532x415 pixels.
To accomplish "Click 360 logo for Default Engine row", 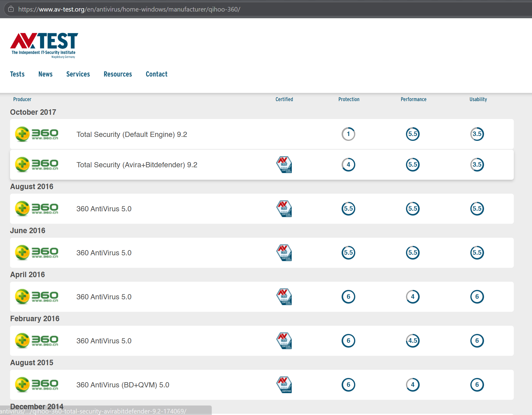I will pyautogui.click(x=37, y=134).
